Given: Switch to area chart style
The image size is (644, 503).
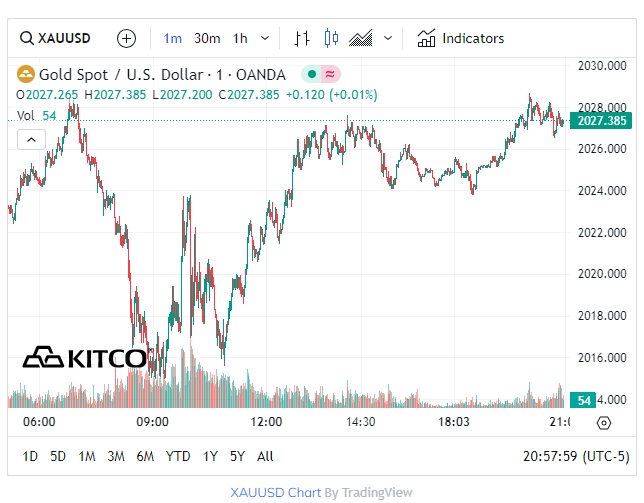Looking at the screenshot, I should [361, 39].
